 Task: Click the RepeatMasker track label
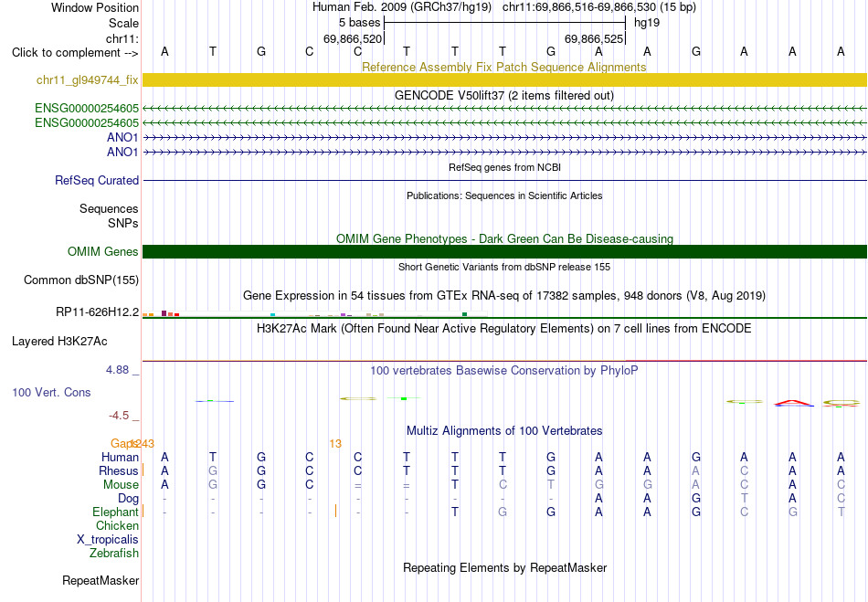101,580
